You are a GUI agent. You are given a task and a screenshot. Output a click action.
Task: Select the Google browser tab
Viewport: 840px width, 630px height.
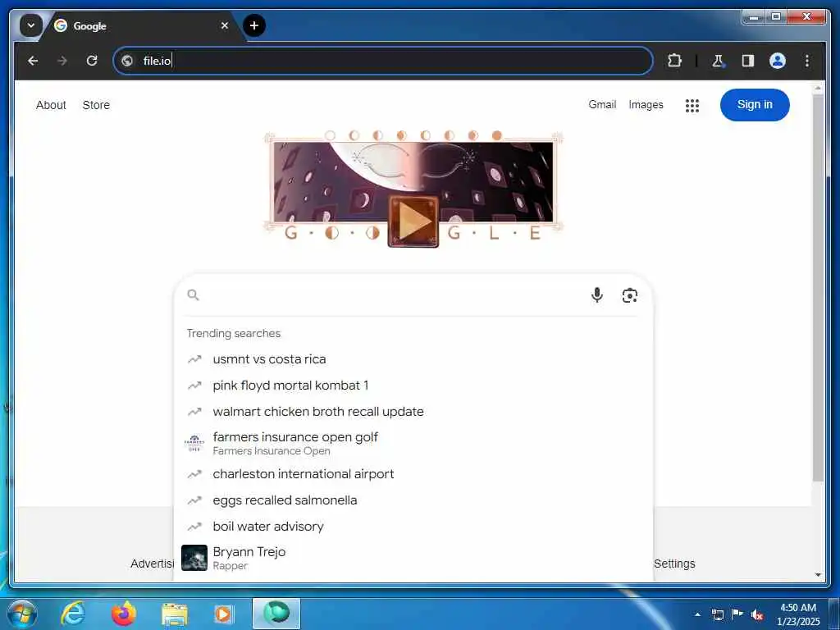point(142,25)
